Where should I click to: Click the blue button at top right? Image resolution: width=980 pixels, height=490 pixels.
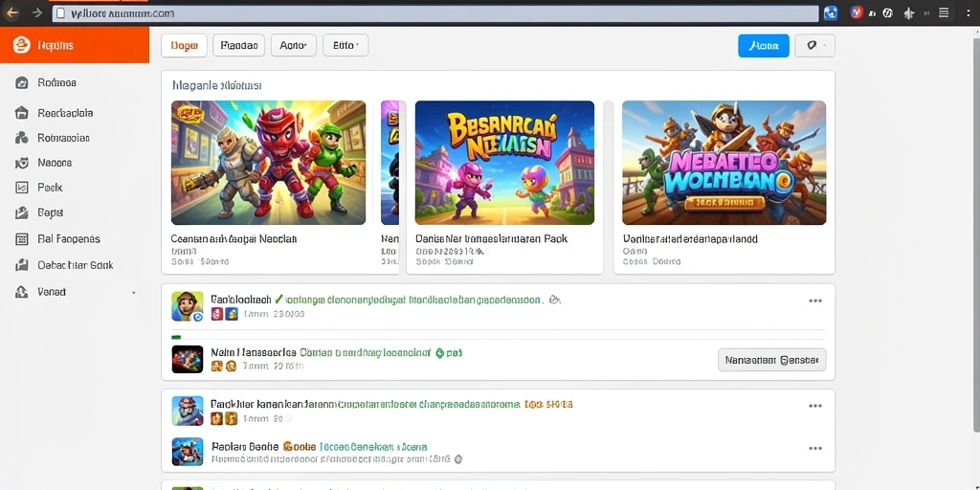764,46
